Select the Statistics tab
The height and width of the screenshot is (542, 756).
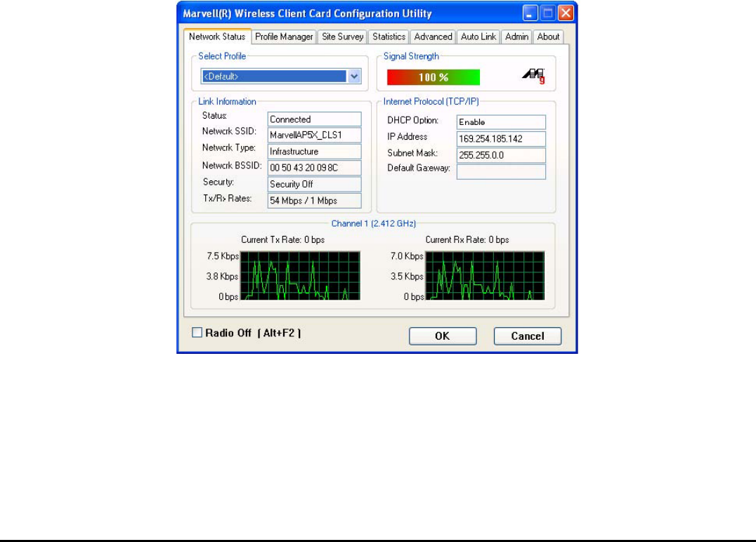click(389, 37)
